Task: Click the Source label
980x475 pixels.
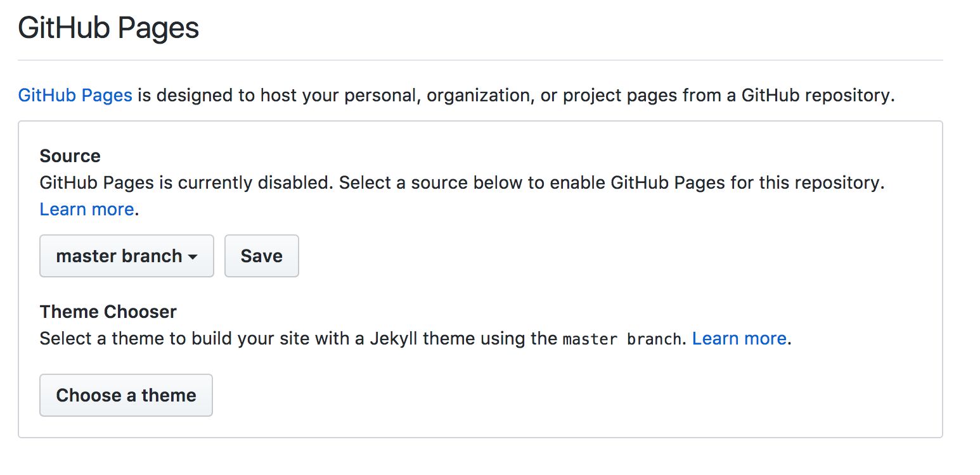Action: 70,156
